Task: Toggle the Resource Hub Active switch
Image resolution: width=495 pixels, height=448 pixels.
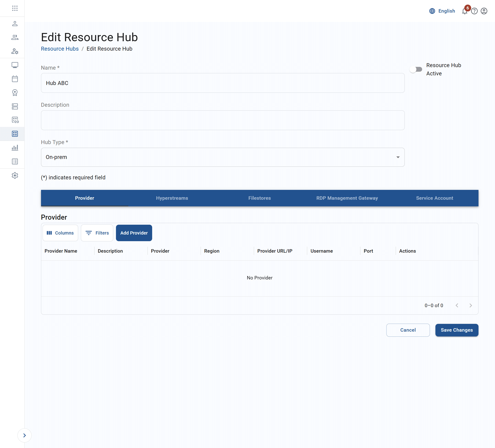Action: pos(416,69)
